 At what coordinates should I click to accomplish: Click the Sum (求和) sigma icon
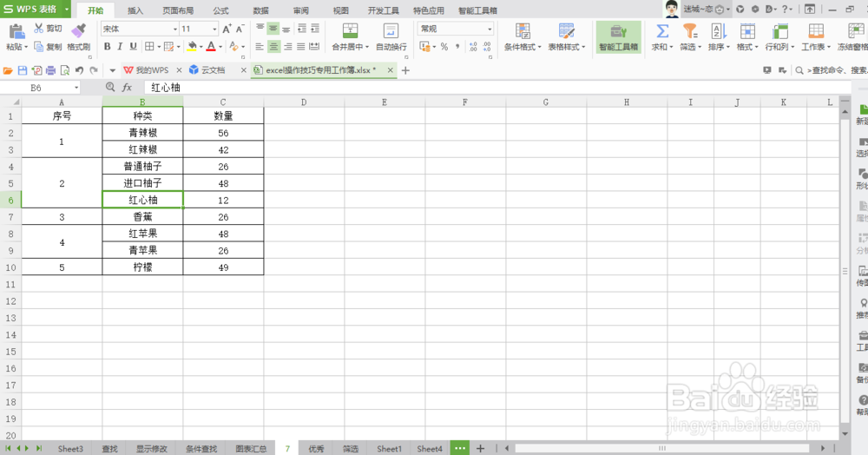662,31
